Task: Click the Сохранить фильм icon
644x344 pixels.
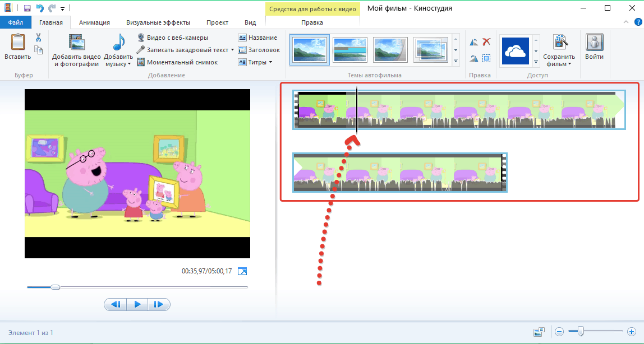Action: (x=559, y=43)
